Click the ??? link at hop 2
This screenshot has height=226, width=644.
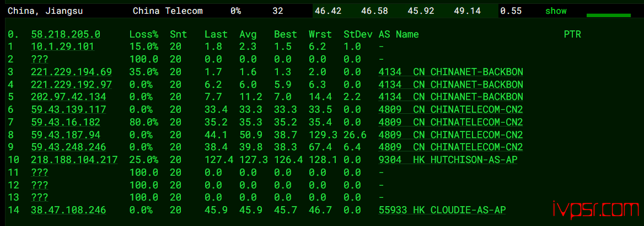(40, 59)
